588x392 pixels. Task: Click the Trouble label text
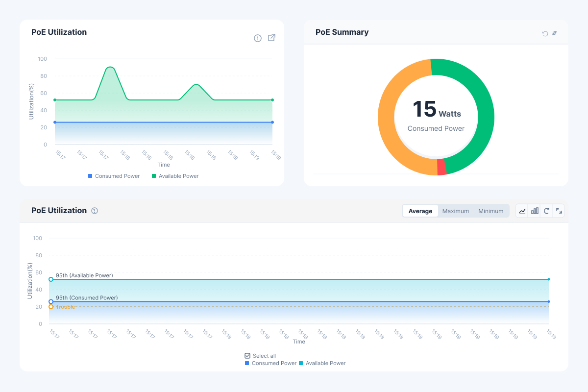[x=65, y=307]
